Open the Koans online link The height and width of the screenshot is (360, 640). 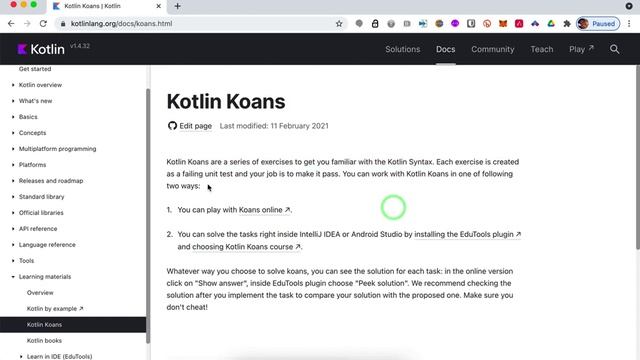[264, 210]
